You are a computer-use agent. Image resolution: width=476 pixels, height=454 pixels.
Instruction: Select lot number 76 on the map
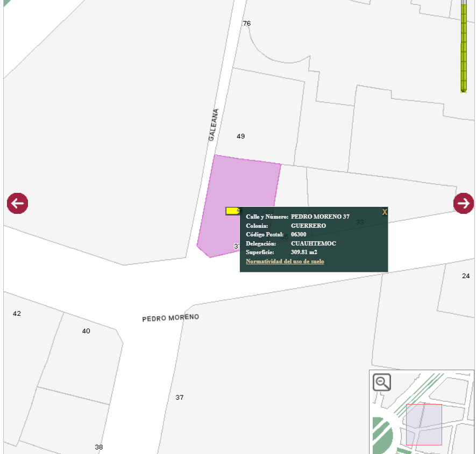point(247,23)
